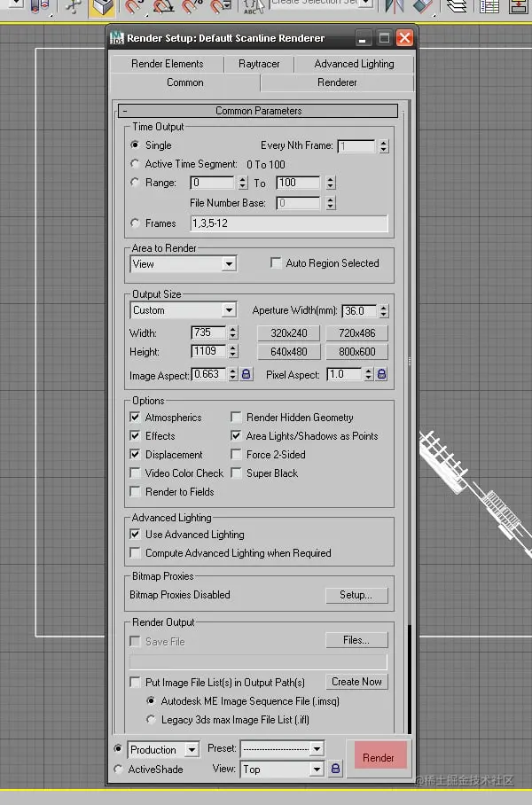Set output size to 720x486
Screen dimensions: 532x805
coord(357,332)
